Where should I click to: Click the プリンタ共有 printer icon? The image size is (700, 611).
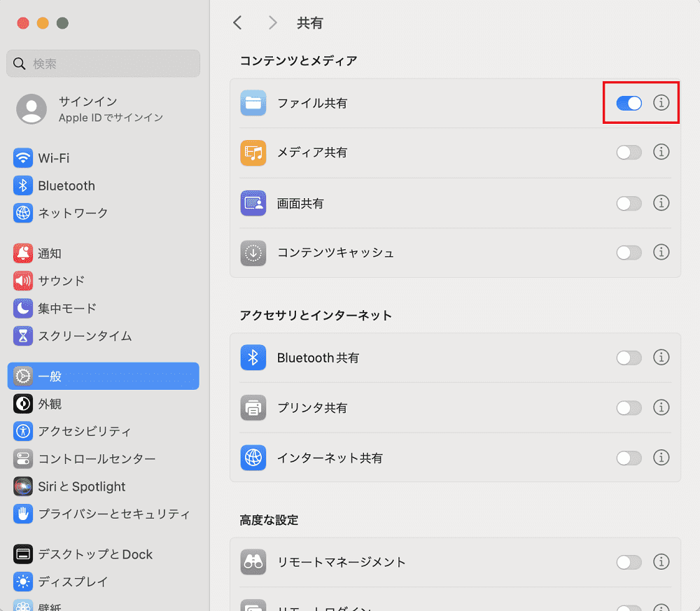click(253, 407)
